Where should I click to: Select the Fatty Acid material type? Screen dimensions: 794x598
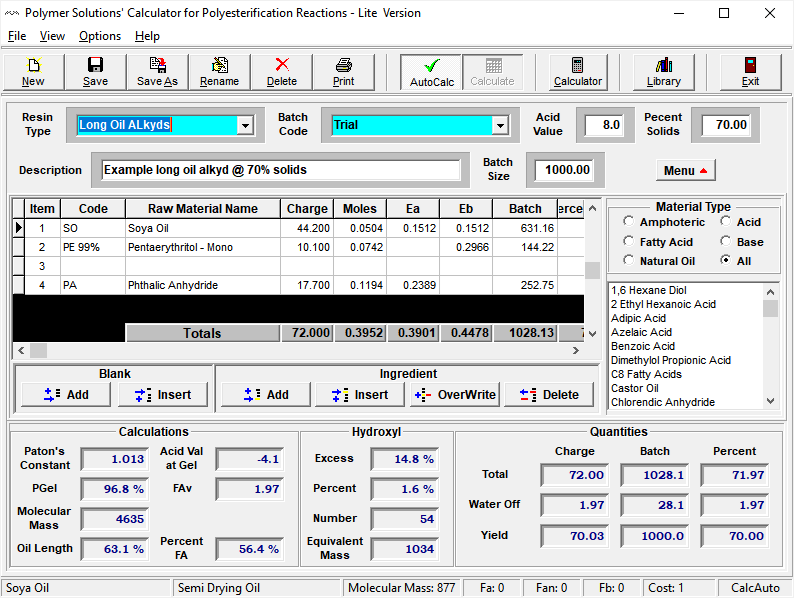point(628,241)
